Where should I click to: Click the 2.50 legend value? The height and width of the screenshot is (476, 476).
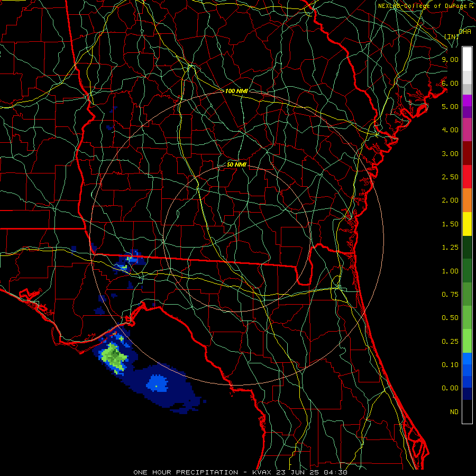tap(450, 177)
